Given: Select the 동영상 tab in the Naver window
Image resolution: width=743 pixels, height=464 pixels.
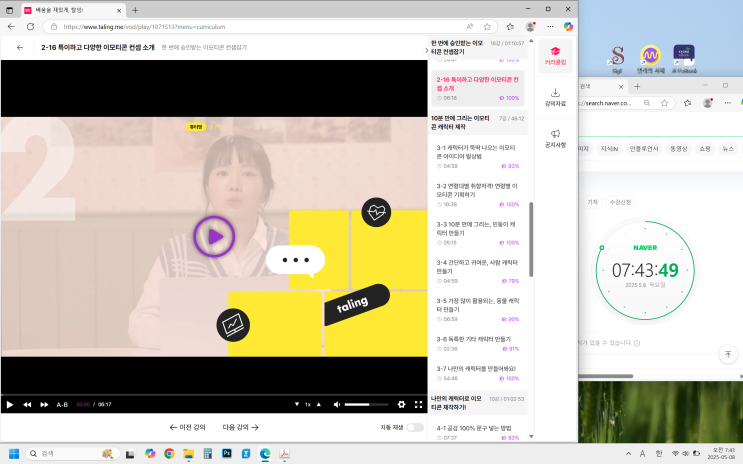Looking at the screenshot, I should point(678,149).
